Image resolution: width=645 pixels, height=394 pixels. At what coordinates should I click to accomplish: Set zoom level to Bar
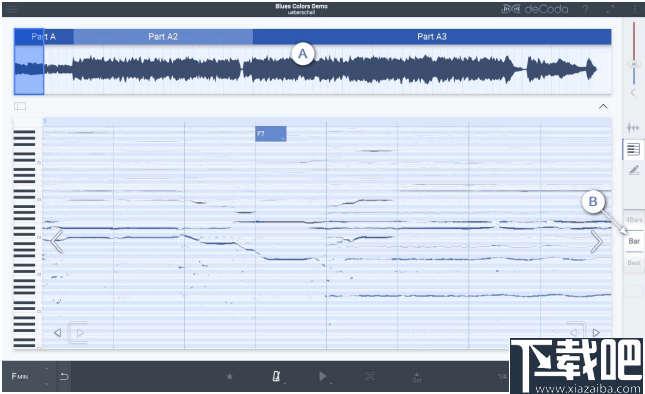[634, 241]
